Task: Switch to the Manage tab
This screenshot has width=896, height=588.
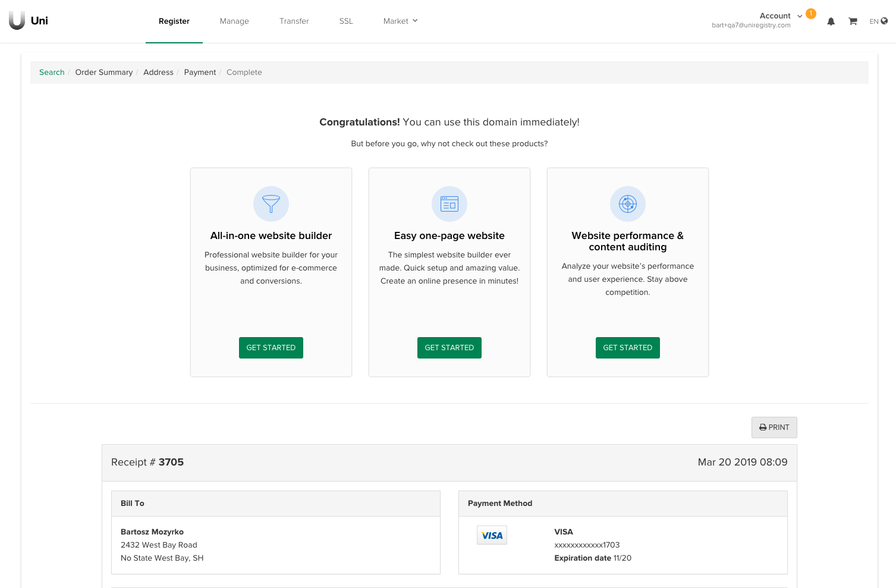Action: coord(234,21)
